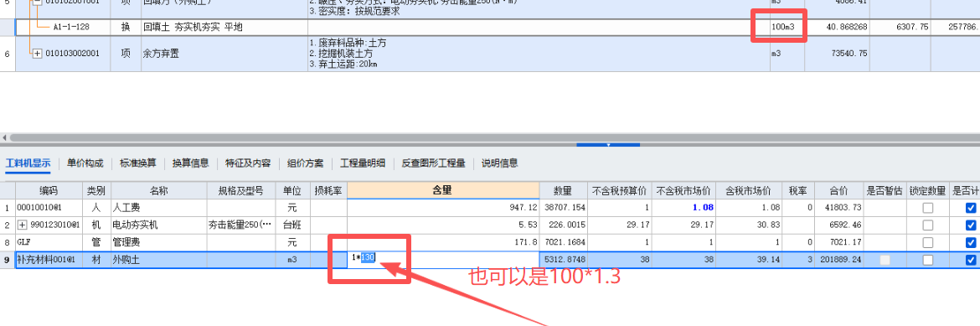Switch to the 组价方案 tab
The height and width of the screenshot is (326, 980).
(306, 163)
